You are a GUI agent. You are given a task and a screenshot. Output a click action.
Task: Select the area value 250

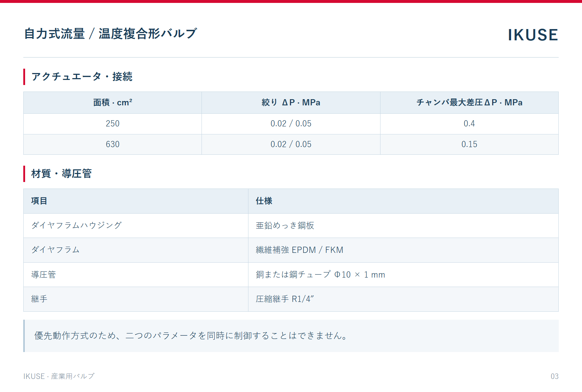[113, 124]
